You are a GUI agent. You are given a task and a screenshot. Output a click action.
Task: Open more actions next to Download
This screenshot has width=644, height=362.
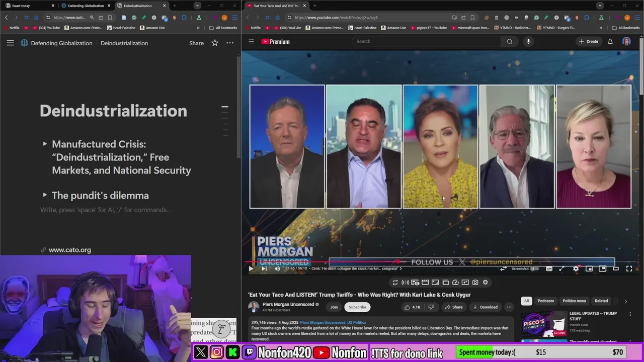coord(509,307)
